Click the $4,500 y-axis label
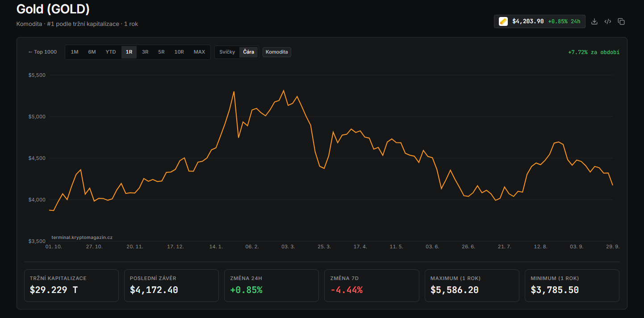 (37, 158)
